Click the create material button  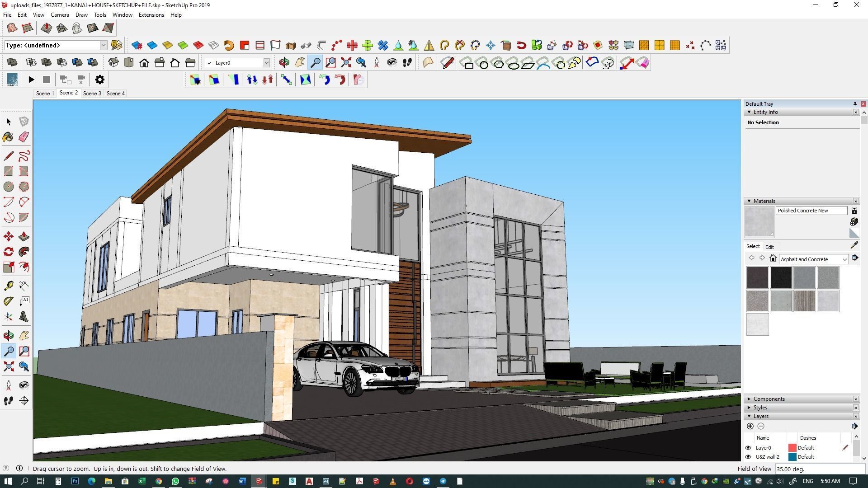tap(854, 221)
